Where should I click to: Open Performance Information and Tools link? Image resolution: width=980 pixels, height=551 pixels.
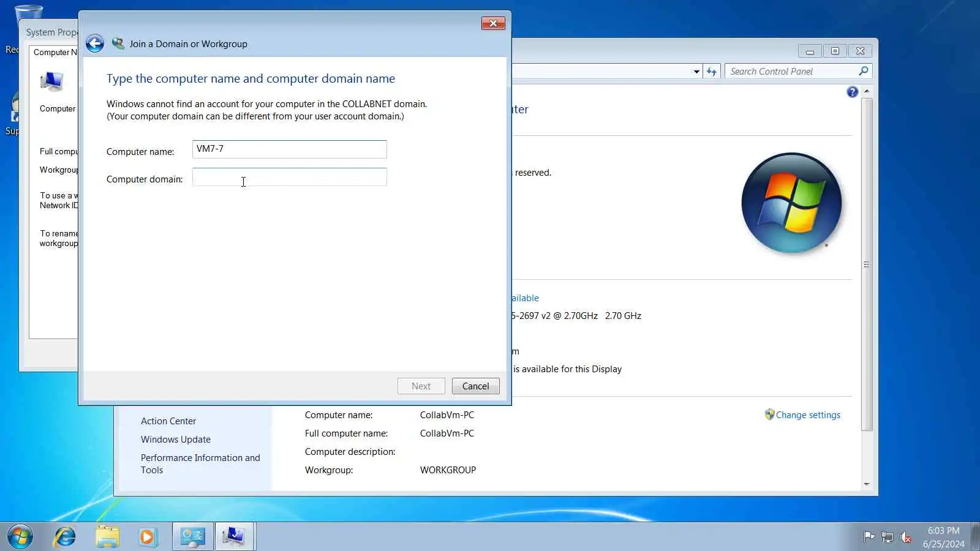tap(200, 464)
